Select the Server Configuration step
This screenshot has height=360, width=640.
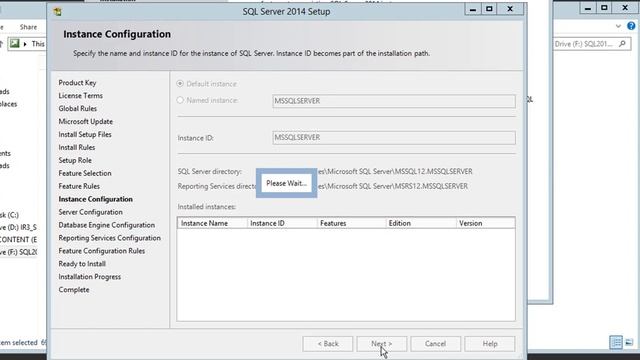coord(91,212)
